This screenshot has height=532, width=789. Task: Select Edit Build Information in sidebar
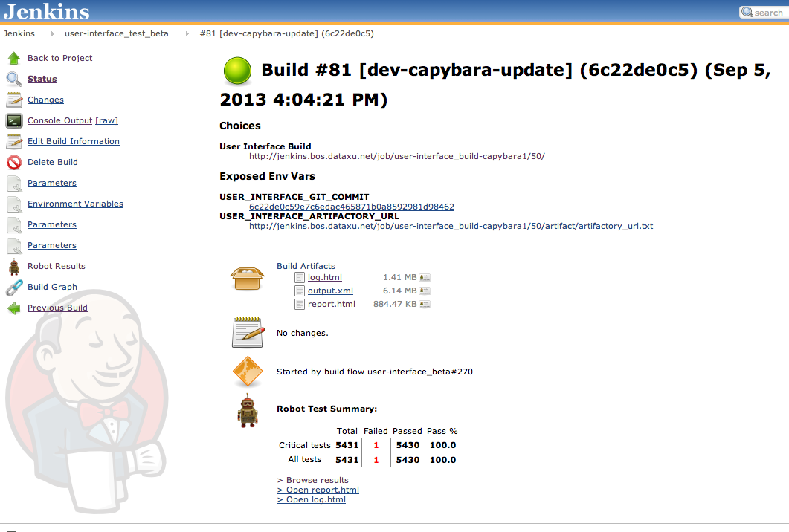point(73,141)
